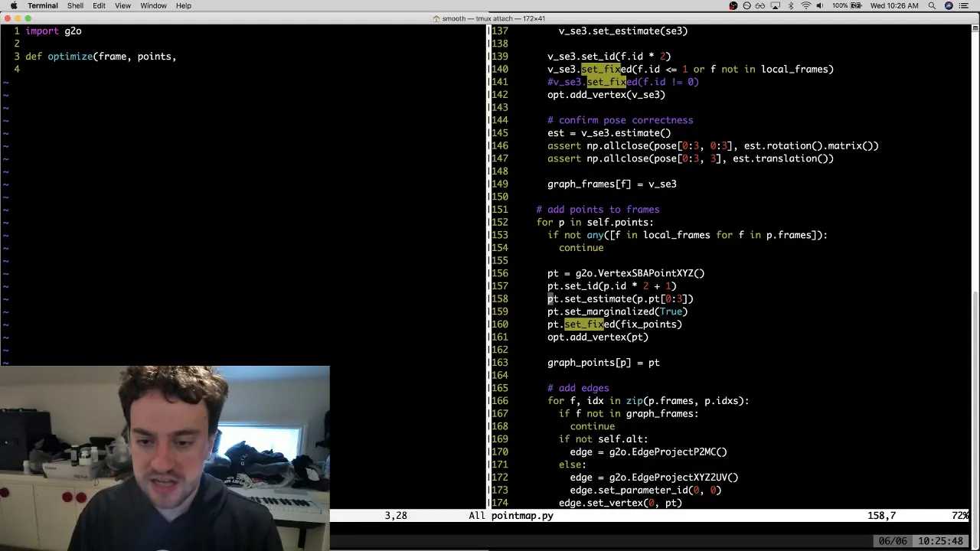Image resolution: width=980 pixels, height=551 pixels.
Task: Click 'for f, idx in zip' line 166
Action: [595, 401]
